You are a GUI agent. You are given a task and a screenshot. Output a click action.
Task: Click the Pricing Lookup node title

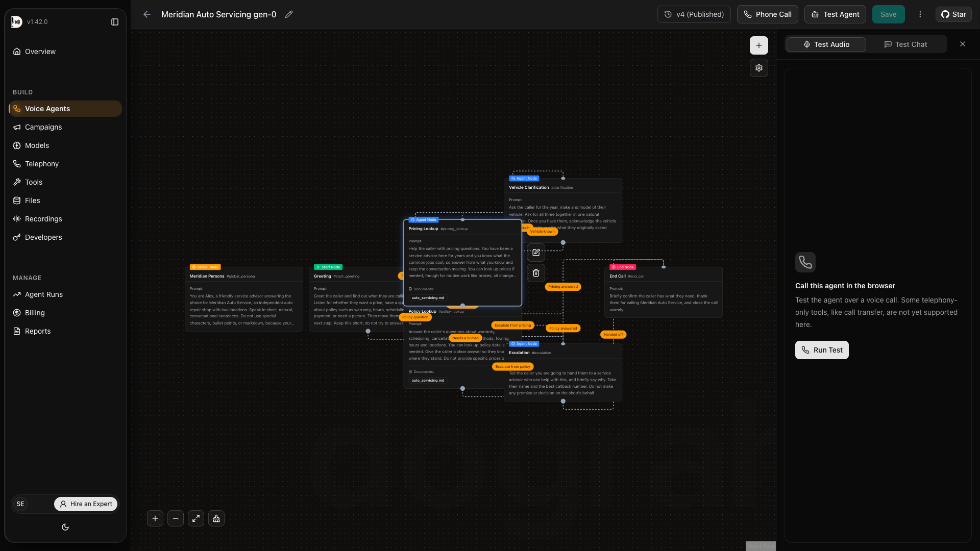click(423, 229)
